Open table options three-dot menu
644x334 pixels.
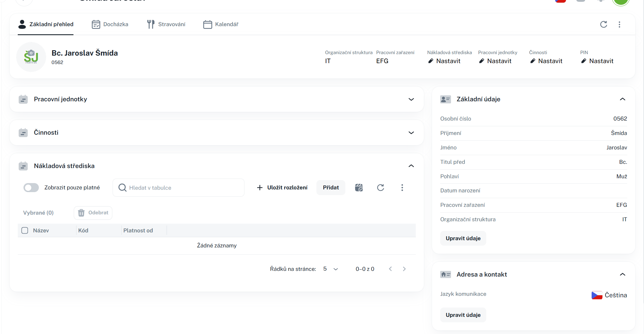coord(402,188)
